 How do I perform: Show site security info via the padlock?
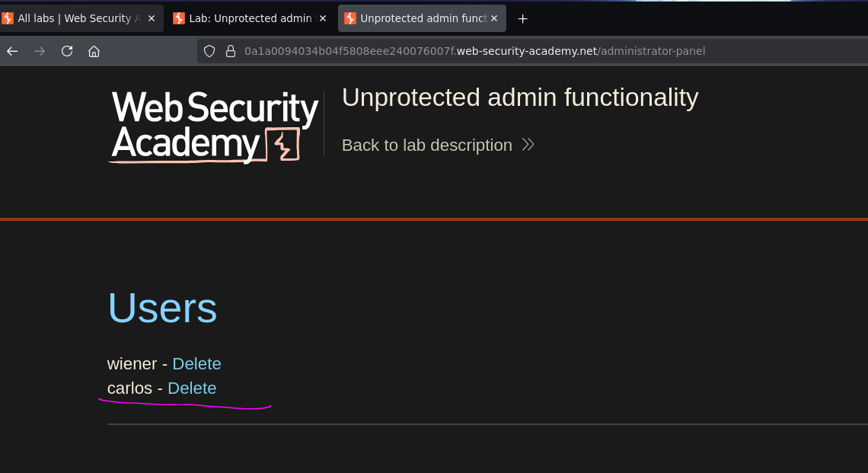231,52
